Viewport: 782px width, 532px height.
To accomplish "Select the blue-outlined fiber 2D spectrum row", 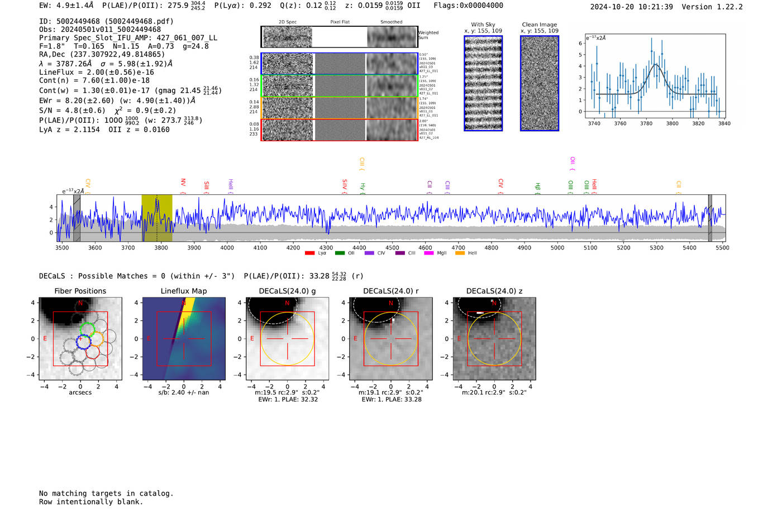I will [340, 64].
